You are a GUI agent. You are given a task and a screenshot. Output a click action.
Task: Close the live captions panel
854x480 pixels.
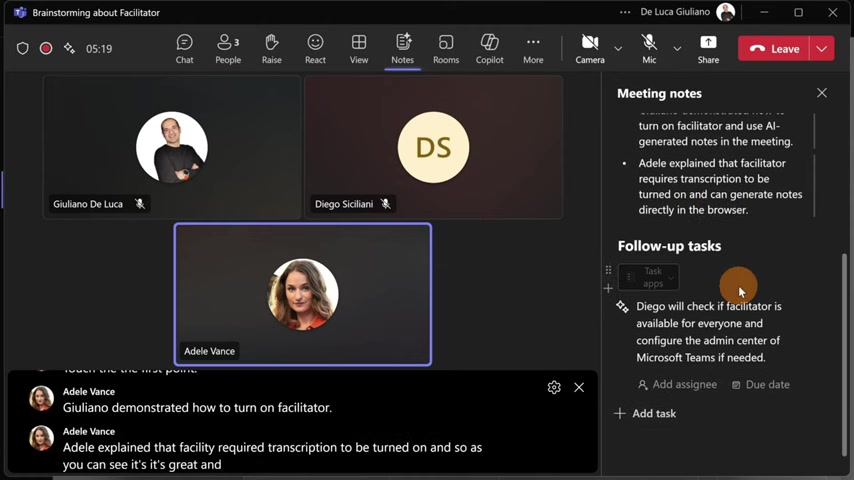click(x=579, y=387)
